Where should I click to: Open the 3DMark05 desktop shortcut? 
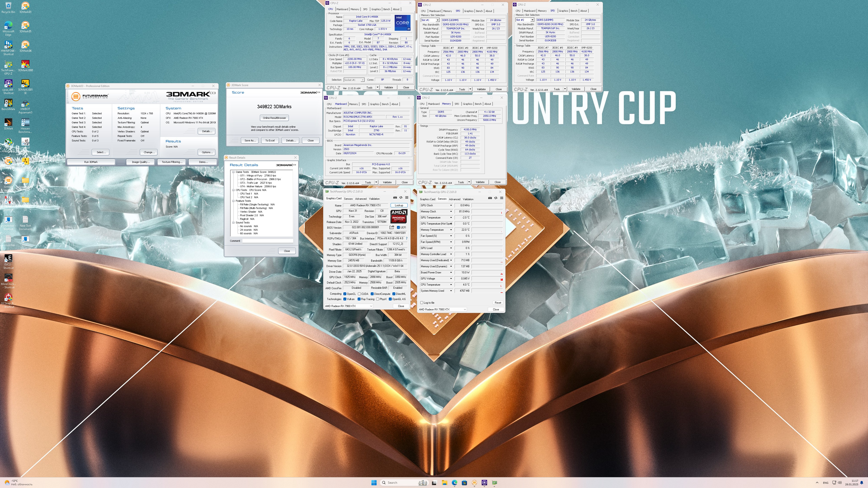pyautogui.click(x=25, y=27)
